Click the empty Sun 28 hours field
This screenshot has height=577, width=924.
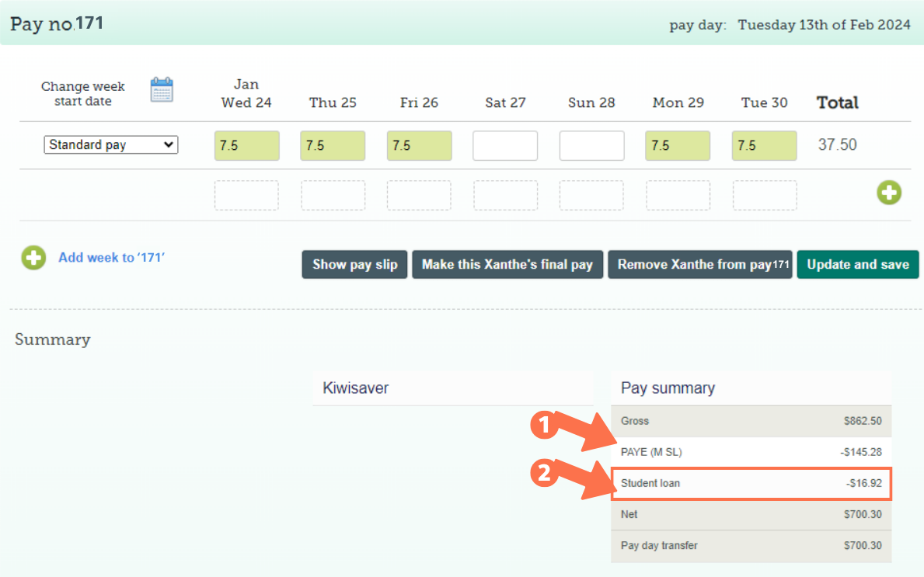point(591,146)
